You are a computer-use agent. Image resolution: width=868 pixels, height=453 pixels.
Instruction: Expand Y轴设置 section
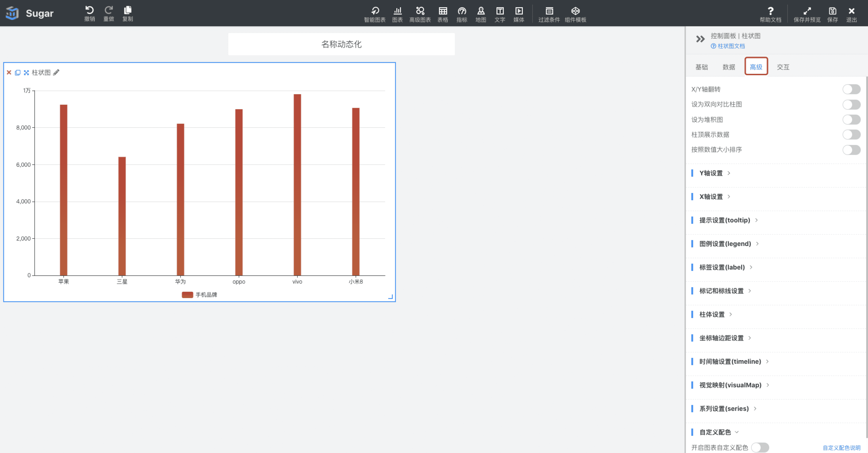coord(714,173)
